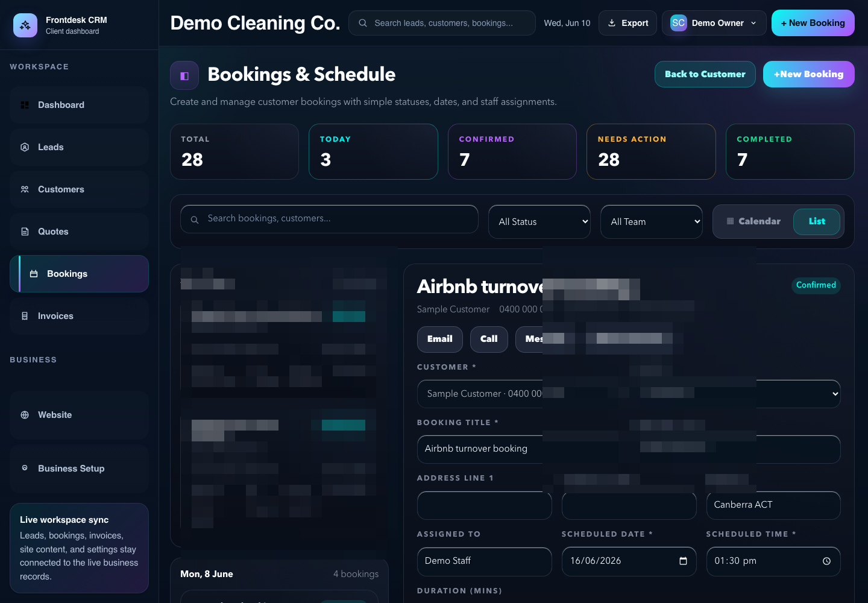Image resolution: width=868 pixels, height=603 pixels.
Task: Open Dashboard from the sidebar
Action: 79,105
